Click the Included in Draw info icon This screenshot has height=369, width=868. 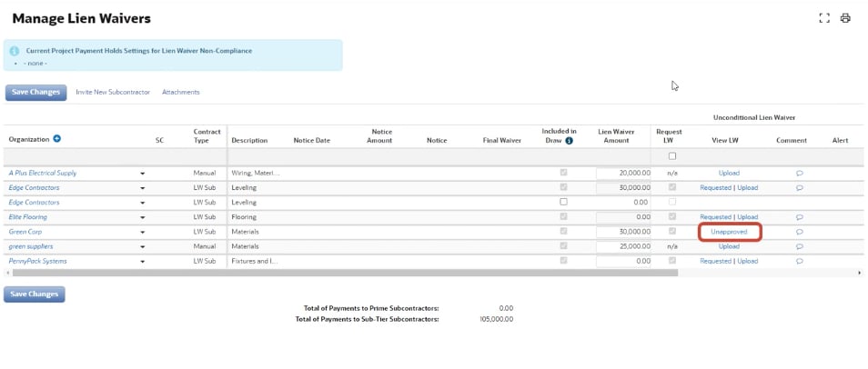pos(569,141)
